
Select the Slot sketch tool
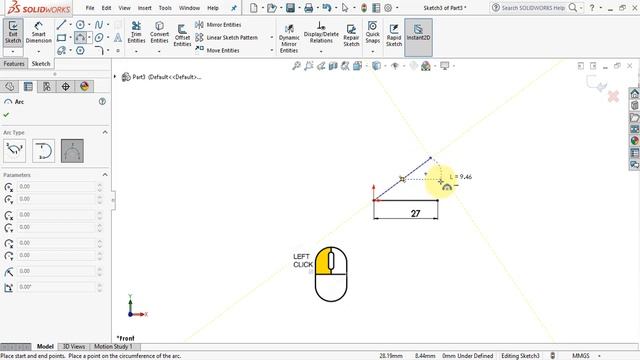pyautogui.click(x=61, y=51)
